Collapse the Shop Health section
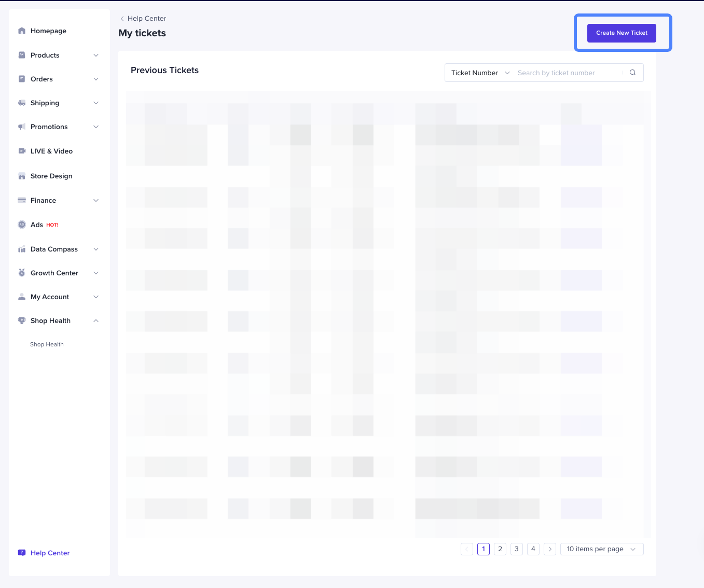704x588 pixels. coord(96,320)
